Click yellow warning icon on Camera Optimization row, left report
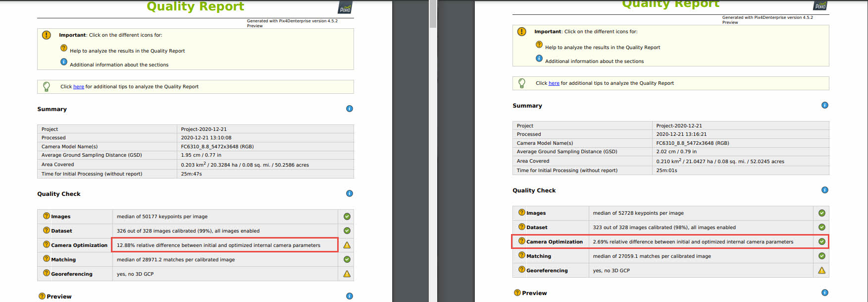Image resolution: width=868 pixels, height=302 pixels. pos(347,245)
